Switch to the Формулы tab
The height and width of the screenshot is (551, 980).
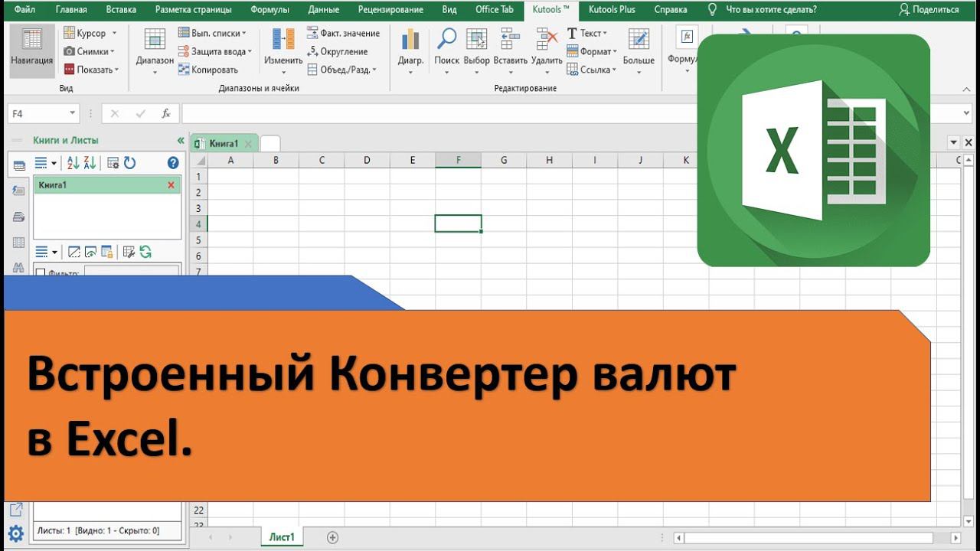point(270,10)
